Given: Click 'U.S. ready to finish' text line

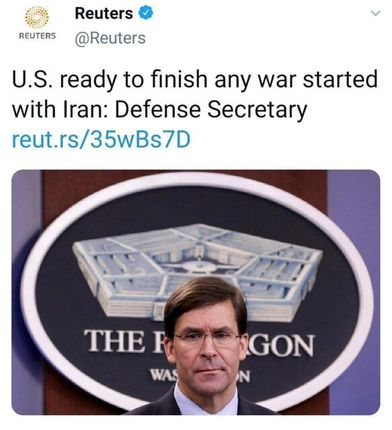Looking at the screenshot, I should (112, 80).
